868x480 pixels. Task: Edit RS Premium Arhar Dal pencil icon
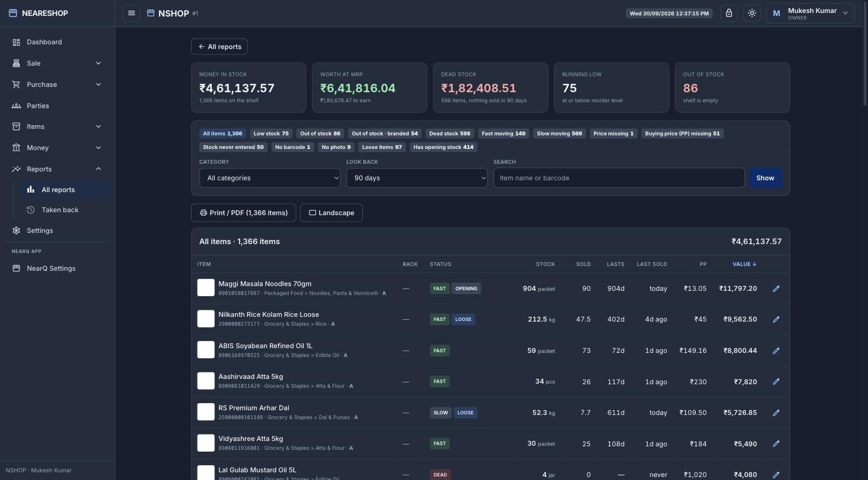tap(776, 413)
